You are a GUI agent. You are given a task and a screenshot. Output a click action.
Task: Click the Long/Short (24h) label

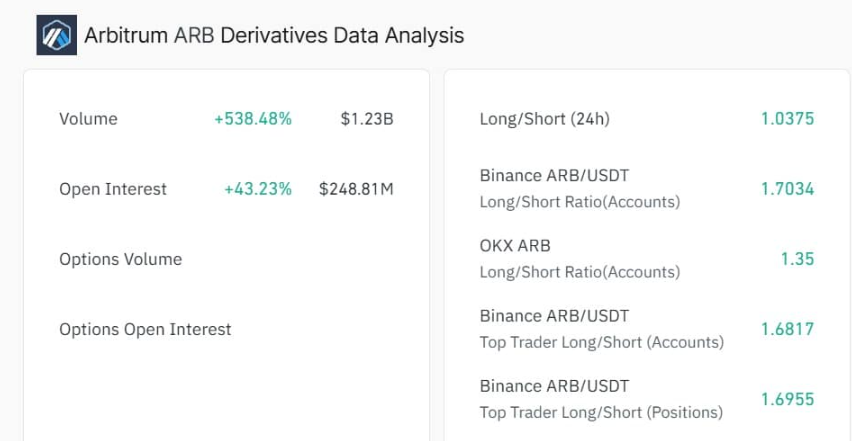544,119
